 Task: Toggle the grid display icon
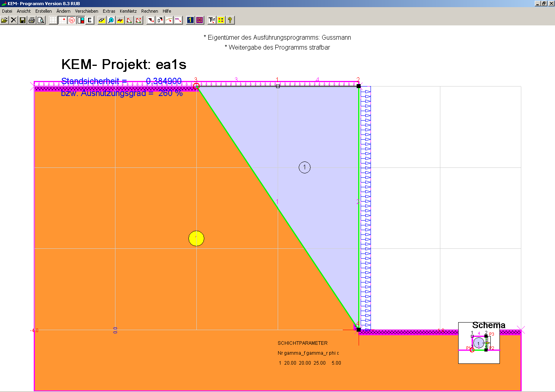tap(53, 20)
